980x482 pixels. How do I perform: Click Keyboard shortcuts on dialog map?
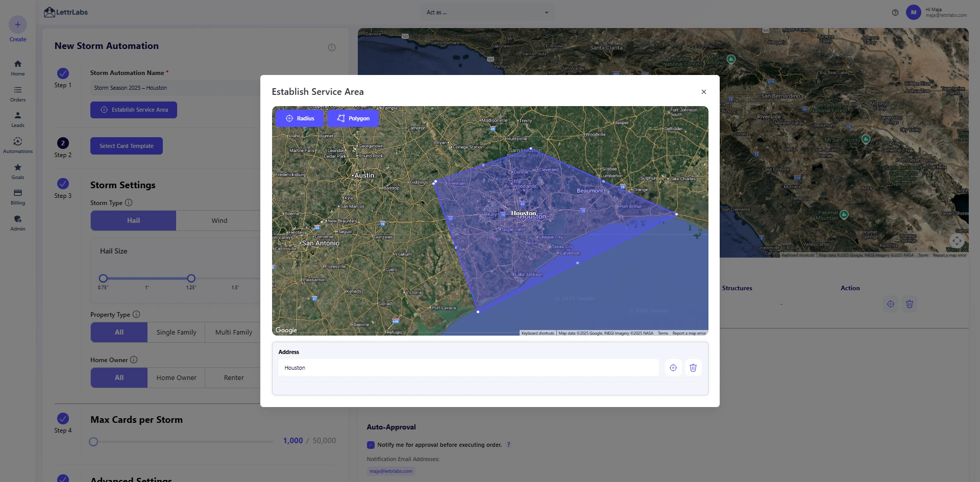(x=537, y=333)
